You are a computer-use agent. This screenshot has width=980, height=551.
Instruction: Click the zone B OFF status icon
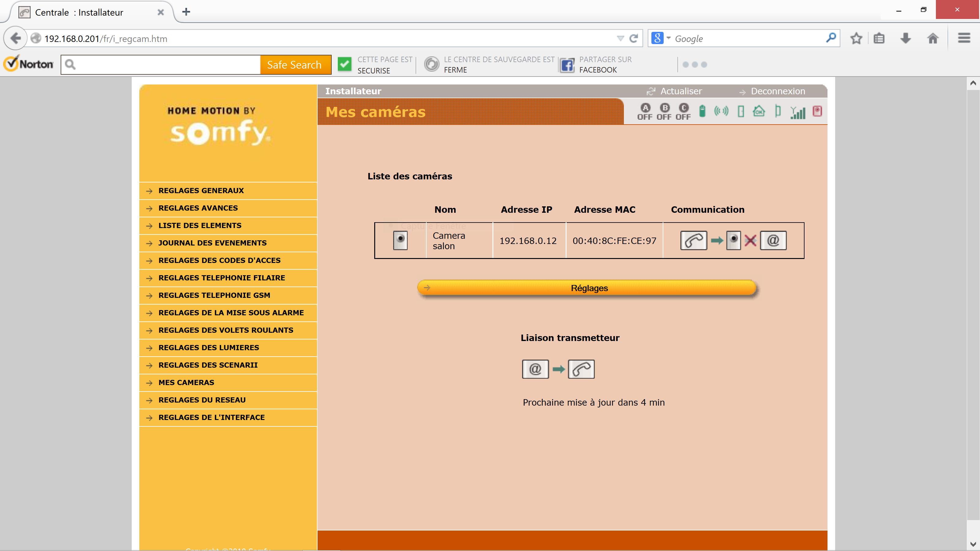(x=664, y=111)
